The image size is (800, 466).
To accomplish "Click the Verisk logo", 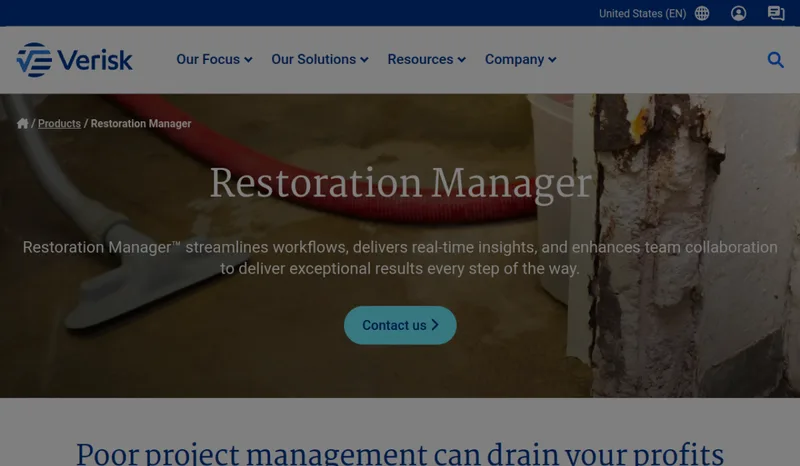I will (x=74, y=60).
